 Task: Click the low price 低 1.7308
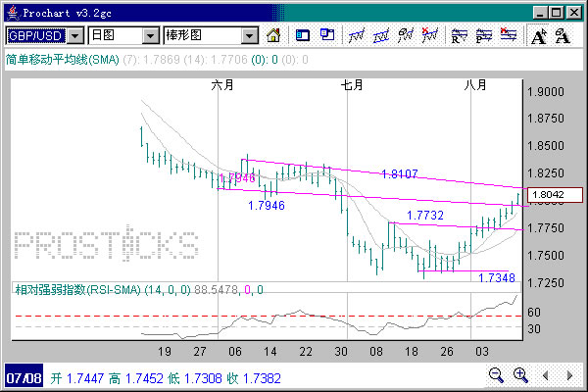click(x=195, y=378)
